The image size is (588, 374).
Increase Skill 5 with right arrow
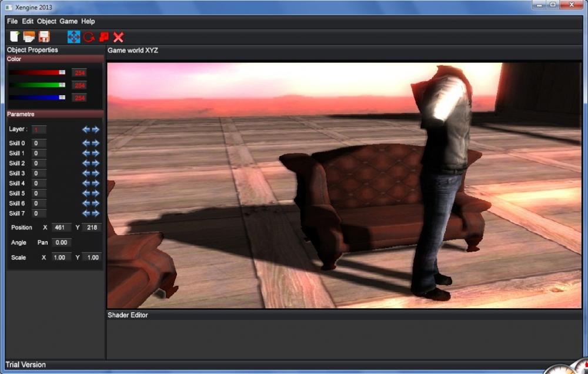(96, 193)
